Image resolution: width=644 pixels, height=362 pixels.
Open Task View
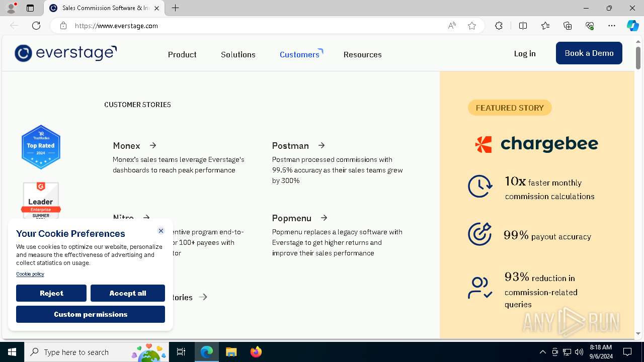[181, 352]
